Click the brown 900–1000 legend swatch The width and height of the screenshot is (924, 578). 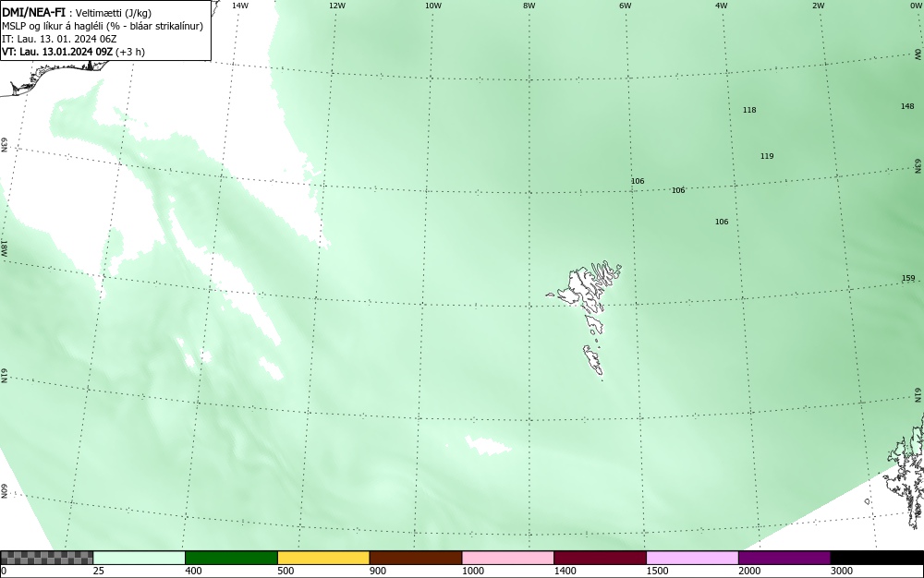tap(416, 558)
